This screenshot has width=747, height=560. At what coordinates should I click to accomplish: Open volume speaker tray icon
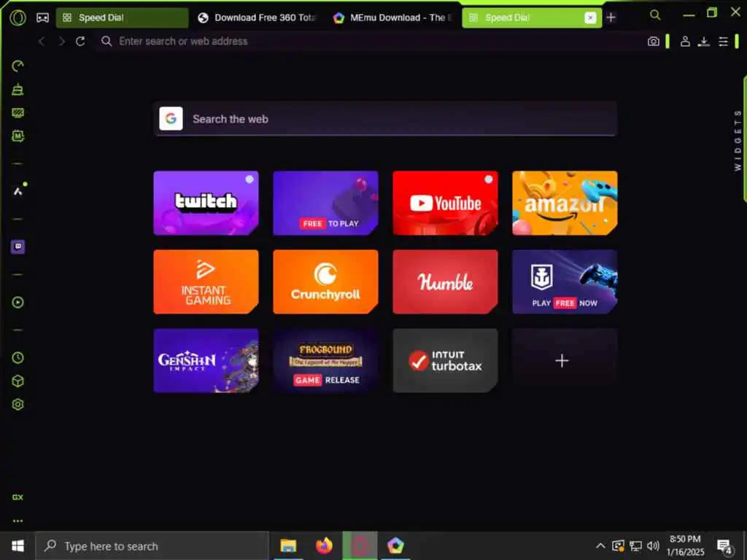pos(653,545)
